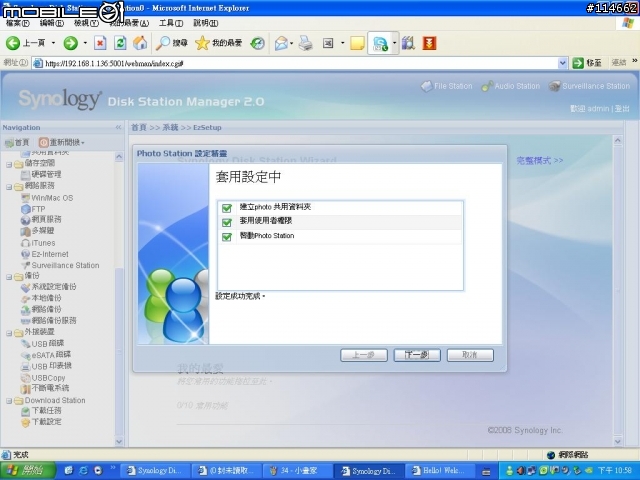Screen dimensions: 640x480
Task: Go to the IE Home page icon
Action: tap(140, 43)
